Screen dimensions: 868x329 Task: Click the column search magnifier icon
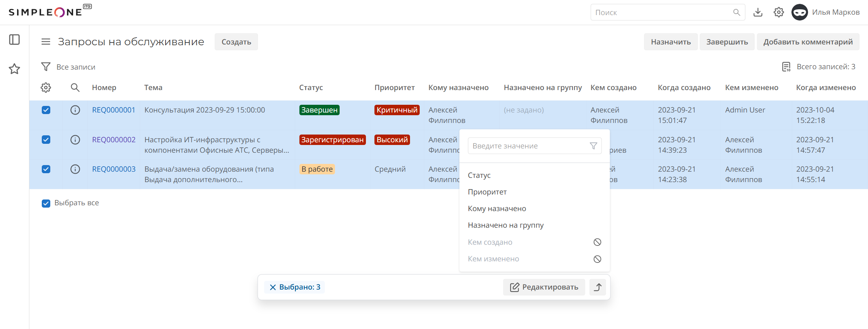point(75,88)
